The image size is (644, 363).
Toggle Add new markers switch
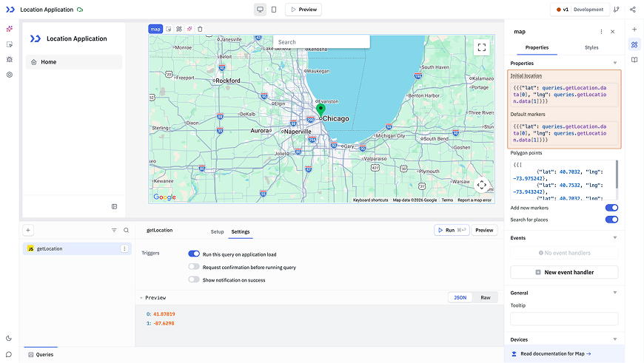pyautogui.click(x=611, y=208)
